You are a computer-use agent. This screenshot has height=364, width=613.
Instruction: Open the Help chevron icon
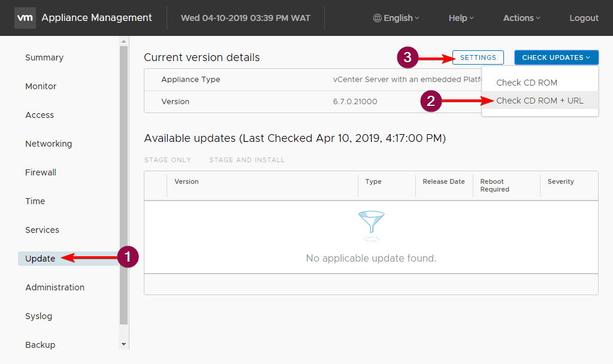coord(473,18)
